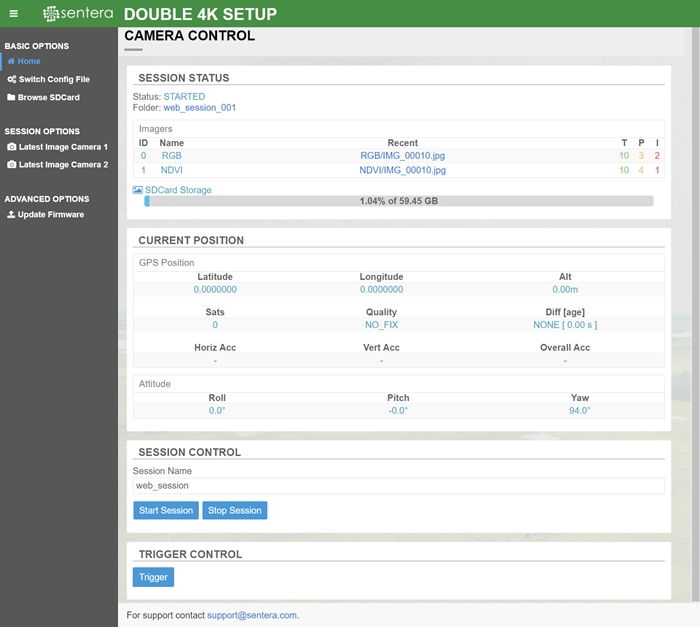Toggle the hamburger menu icon
Viewport: 700px width, 627px height.
point(14,14)
